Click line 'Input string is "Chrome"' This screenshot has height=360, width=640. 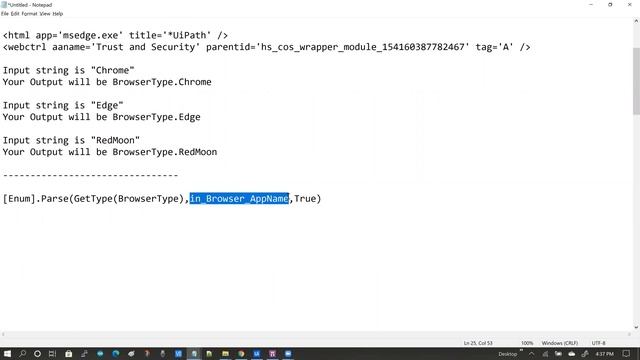[69, 70]
